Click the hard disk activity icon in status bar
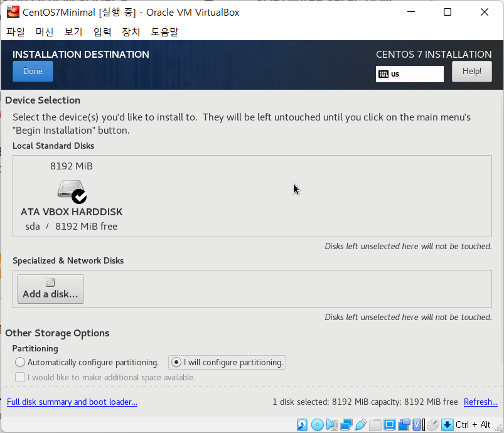The height and width of the screenshot is (433, 504). (x=302, y=425)
